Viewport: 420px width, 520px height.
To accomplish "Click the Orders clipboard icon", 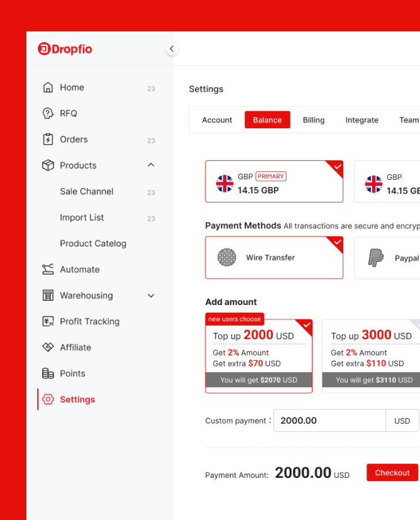I will [x=48, y=140].
